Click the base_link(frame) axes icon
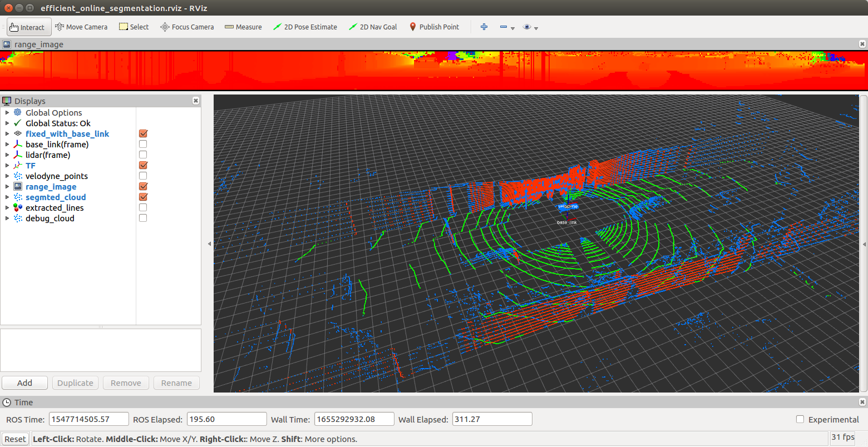Screen dimensions: 868x447 click(18, 144)
